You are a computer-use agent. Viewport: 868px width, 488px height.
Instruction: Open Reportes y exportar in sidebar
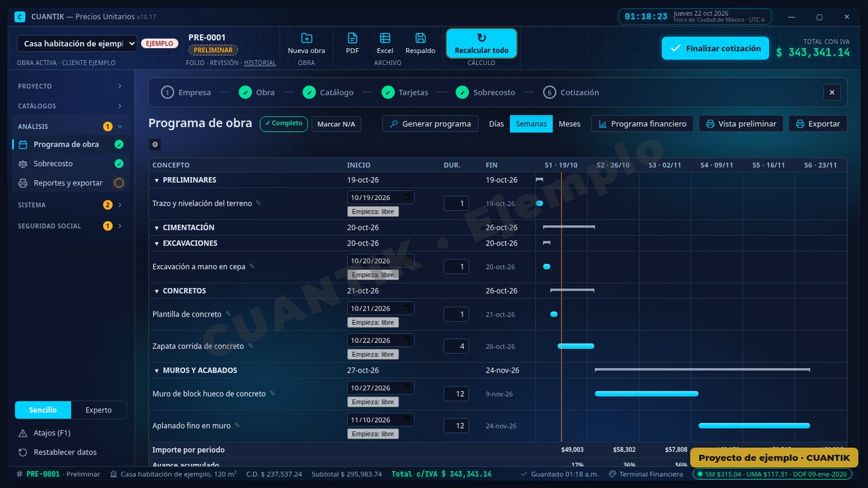point(71,183)
